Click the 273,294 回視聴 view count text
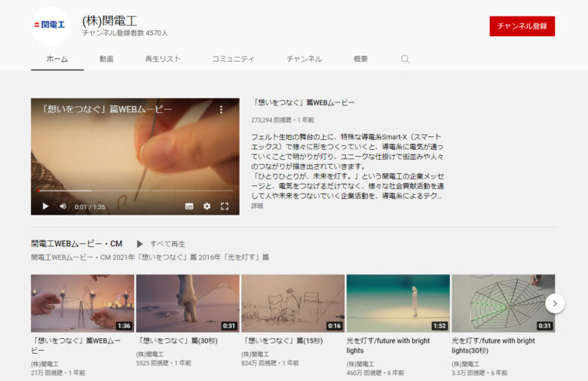The height and width of the screenshot is (381, 588). point(271,120)
